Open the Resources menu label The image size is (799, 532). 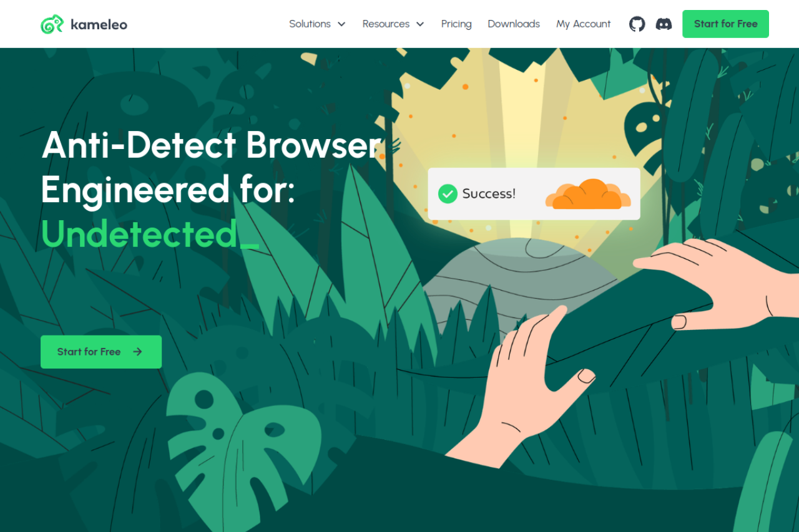pyautogui.click(x=386, y=24)
